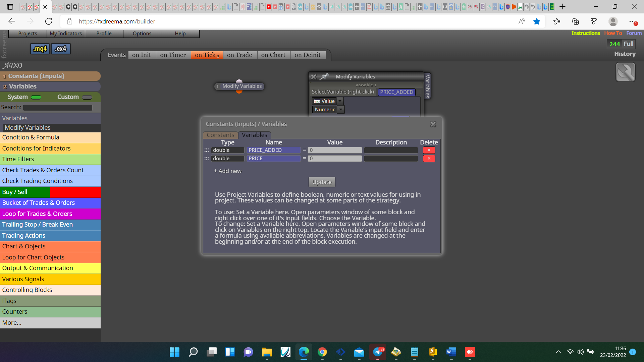Open the Value type dropdown arrow
644x362 pixels.
(340, 101)
